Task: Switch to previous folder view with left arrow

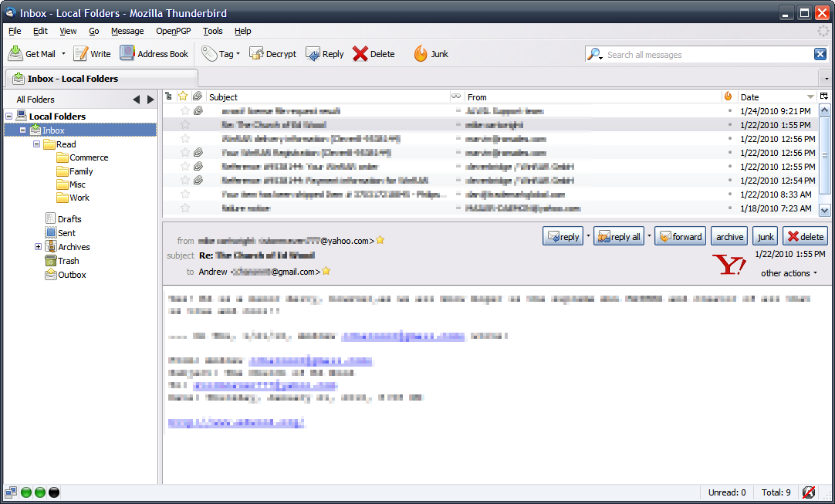Action: (136, 100)
